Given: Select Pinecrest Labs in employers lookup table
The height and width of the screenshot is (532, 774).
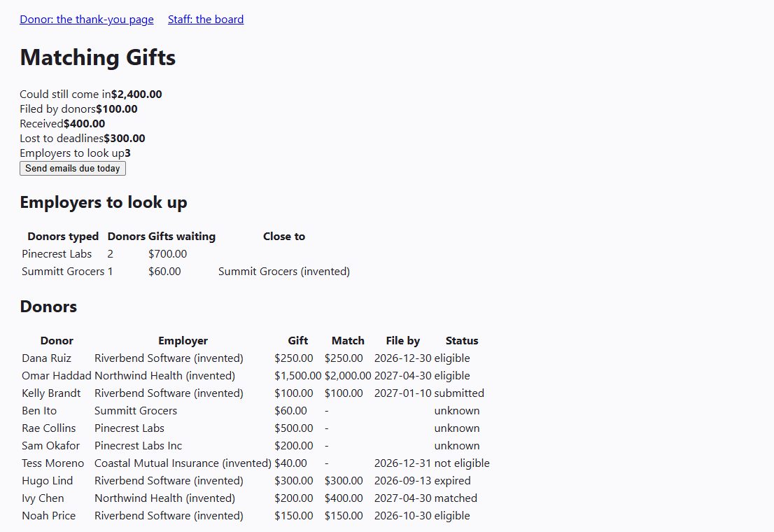Looking at the screenshot, I should click(x=57, y=254).
